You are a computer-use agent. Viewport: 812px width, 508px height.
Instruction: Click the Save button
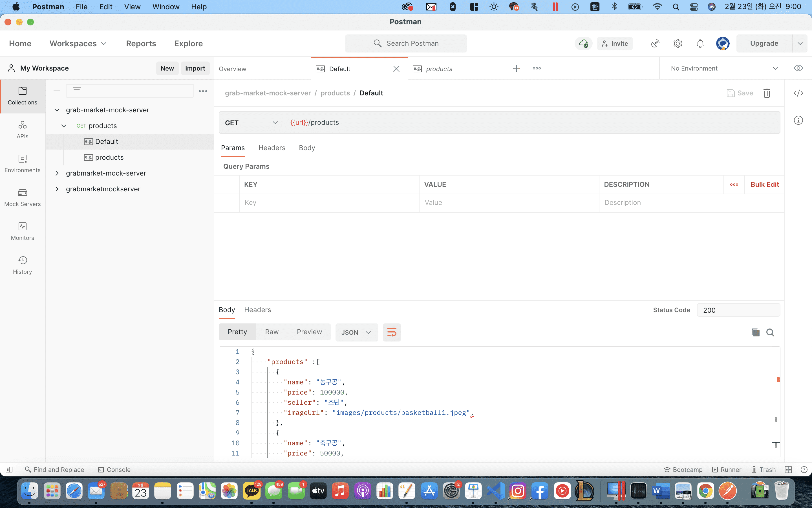(x=740, y=93)
